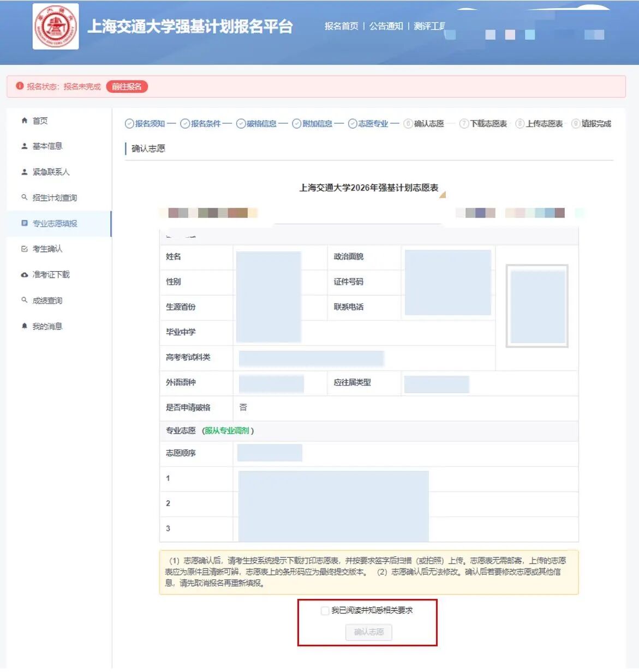639x672 pixels.
Task: Check the 我已阅读并知悉相关要求 checkbox
Action: click(325, 610)
